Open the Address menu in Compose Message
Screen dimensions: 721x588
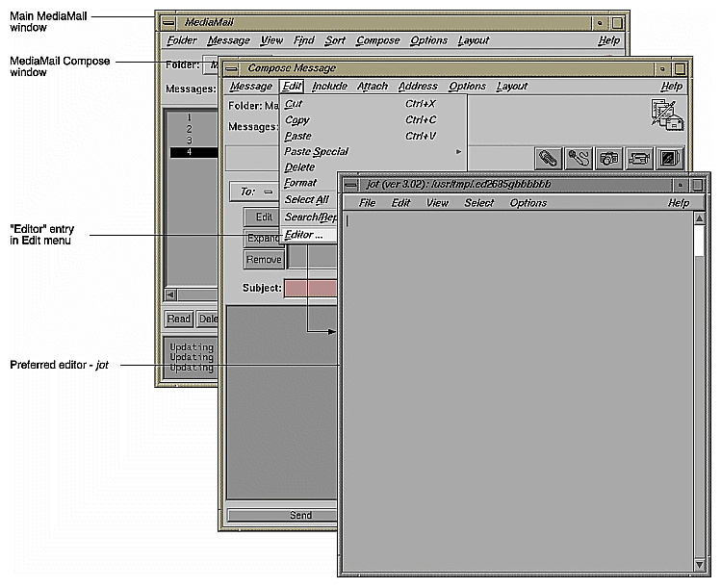(418, 86)
